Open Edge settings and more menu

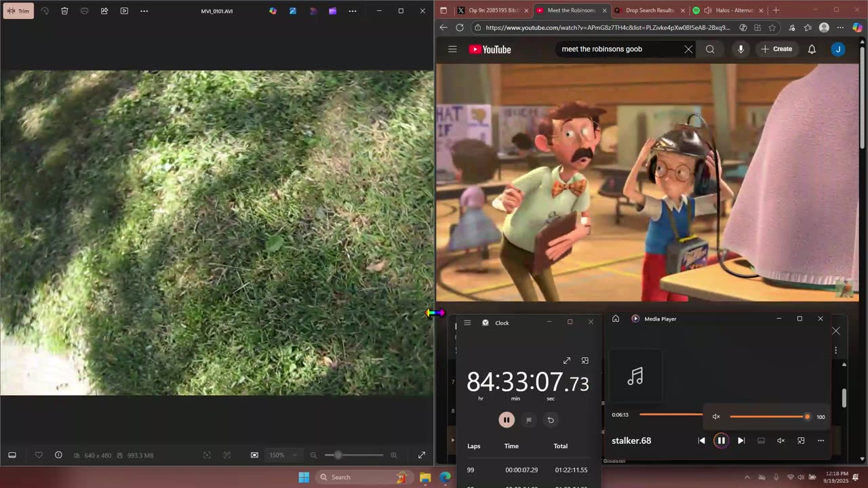tap(841, 28)
